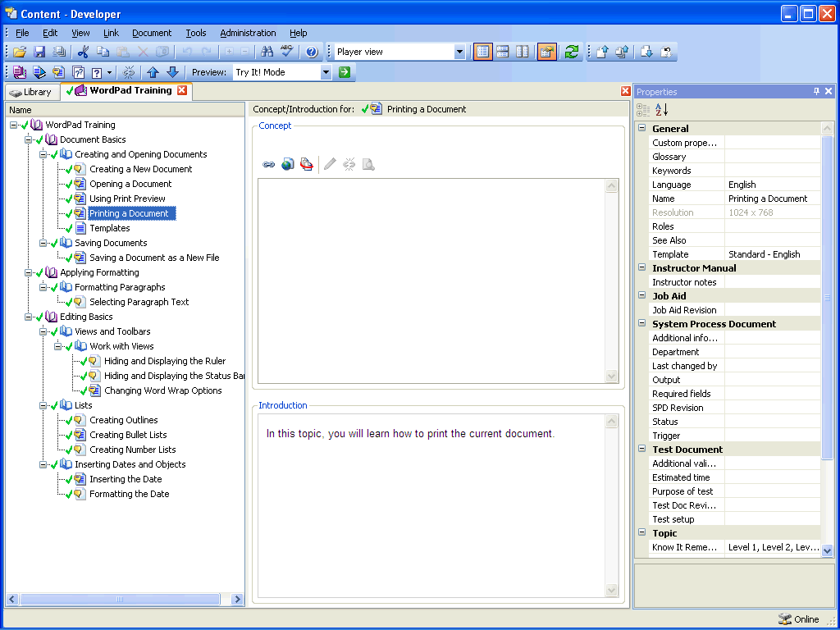
Task: Click the Cut scissors icon
Action: pyautogui.click(x=83, y=52)
